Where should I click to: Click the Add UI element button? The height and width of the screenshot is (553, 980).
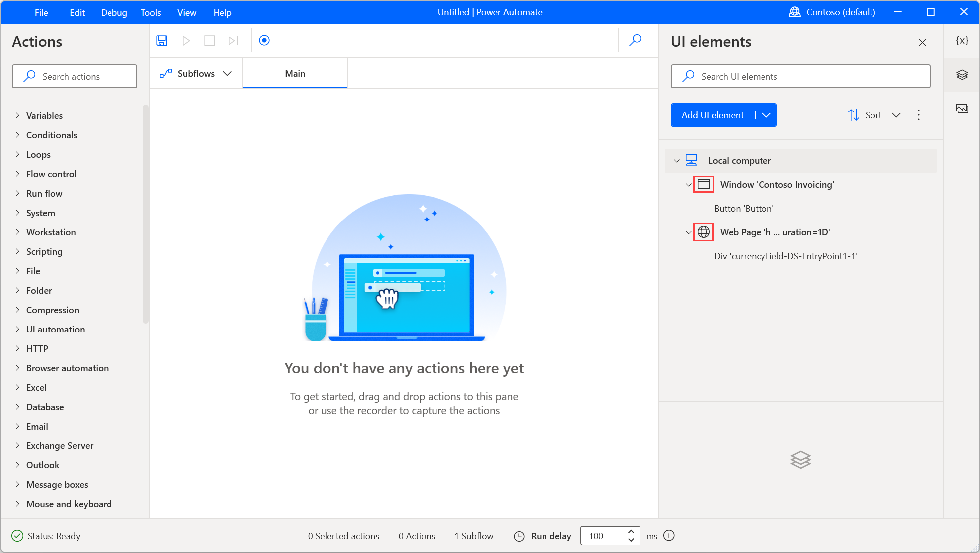pyautogui.click(x=712, y=115)
